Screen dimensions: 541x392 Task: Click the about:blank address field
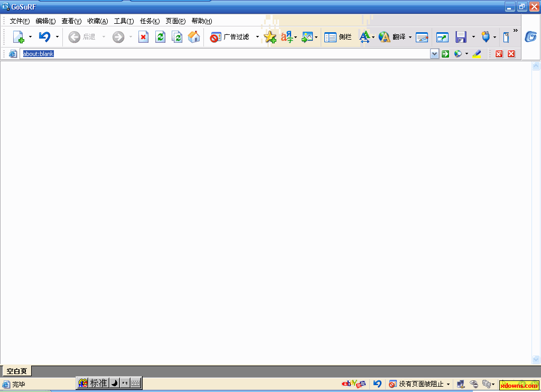tap(224, 54)
